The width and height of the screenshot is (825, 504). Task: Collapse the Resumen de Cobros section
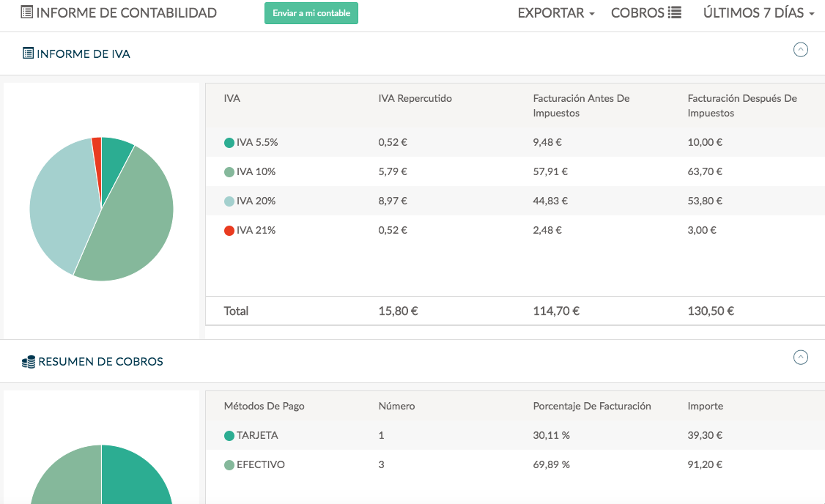coord(801,357)
